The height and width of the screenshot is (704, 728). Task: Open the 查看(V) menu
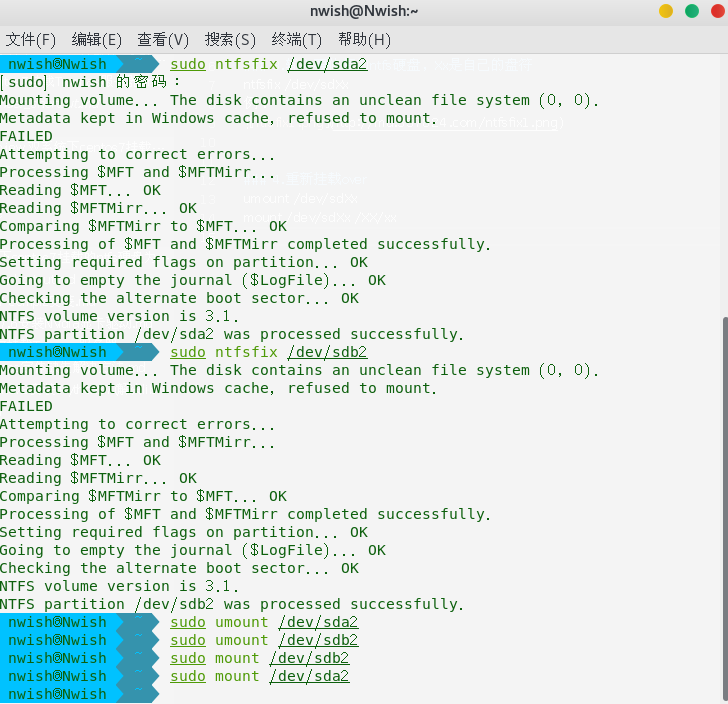(x=163, y=39)
